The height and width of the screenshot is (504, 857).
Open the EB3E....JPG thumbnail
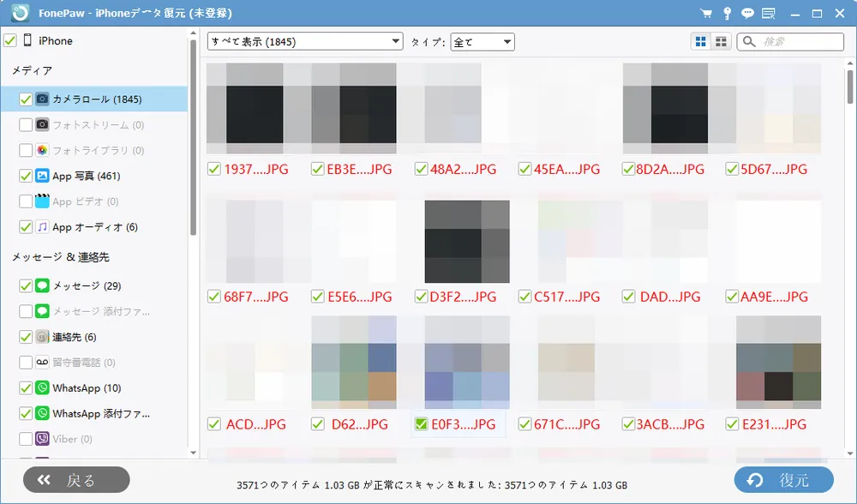point(354,108)
